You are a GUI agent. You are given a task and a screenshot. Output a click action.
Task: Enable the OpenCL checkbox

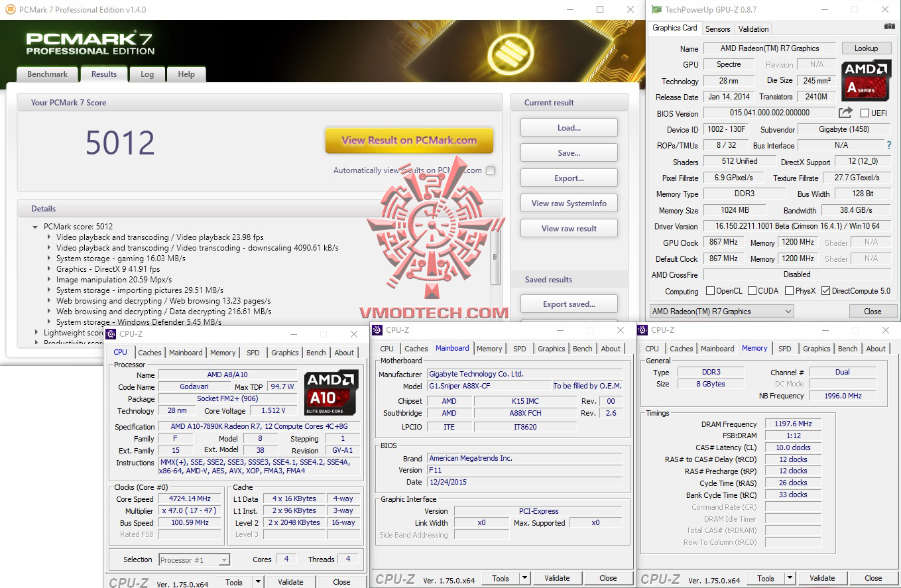tap(711, 291)
